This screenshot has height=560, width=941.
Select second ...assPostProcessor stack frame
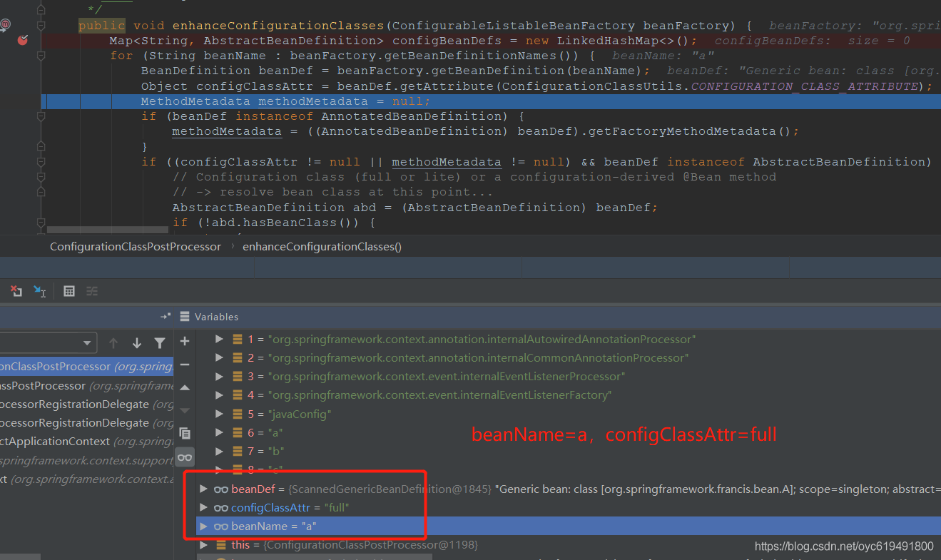click(86, 385)
